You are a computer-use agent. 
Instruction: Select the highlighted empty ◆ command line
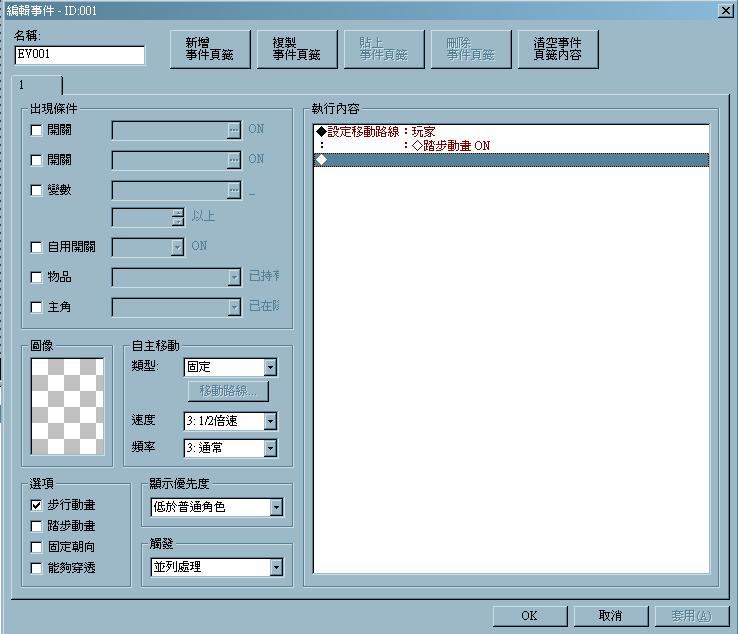(x=511, y=160)
